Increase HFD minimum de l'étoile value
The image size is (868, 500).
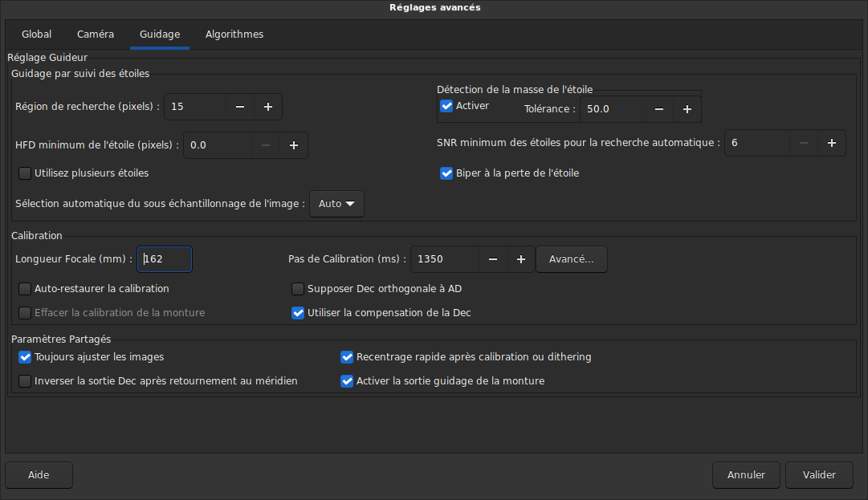pos(294,145)
